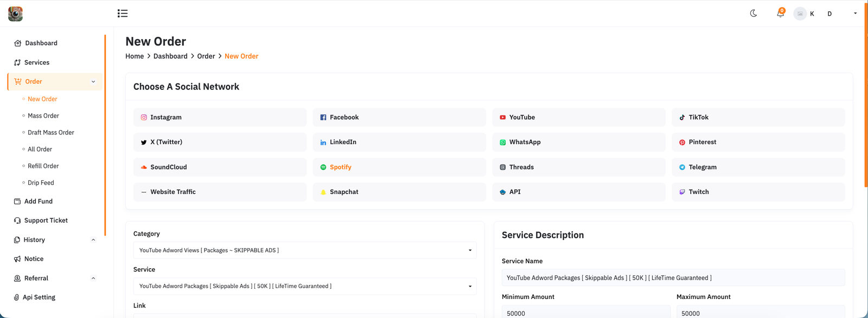Choose the Telegram network tile

tap(758, 167)
